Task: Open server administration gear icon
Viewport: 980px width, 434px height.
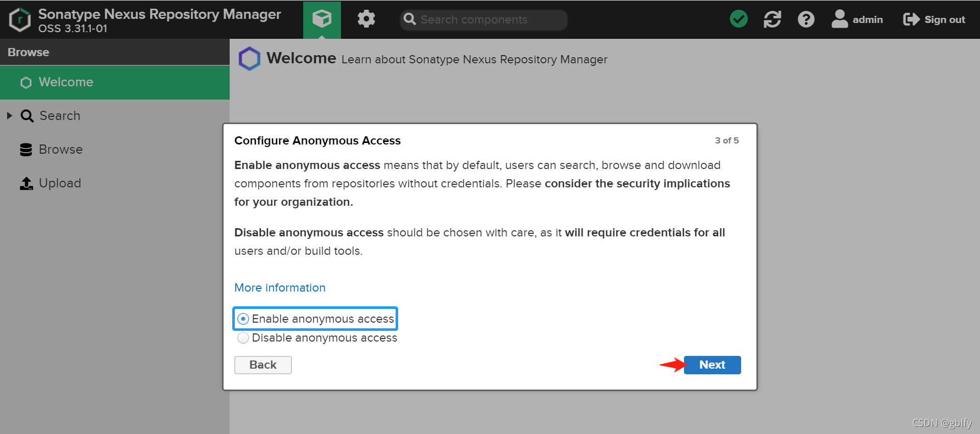Action: click(x=366, y=19)
